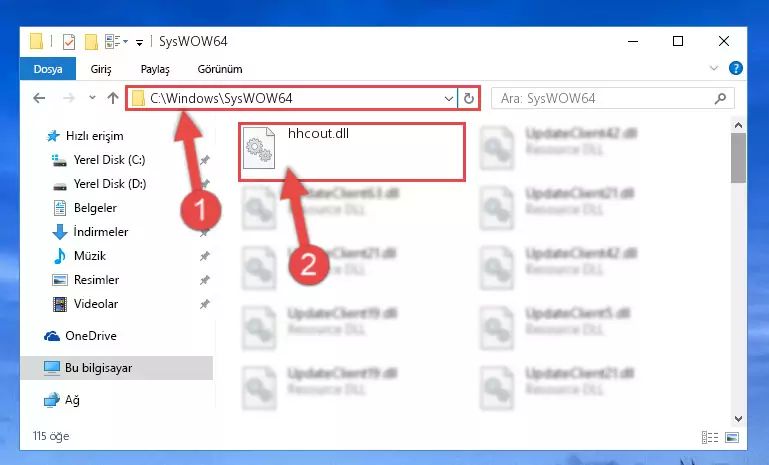The width and height of the screenshot is (769, 465).
Task: Open Müzik folder in sidebar
Action: [90, 256]
